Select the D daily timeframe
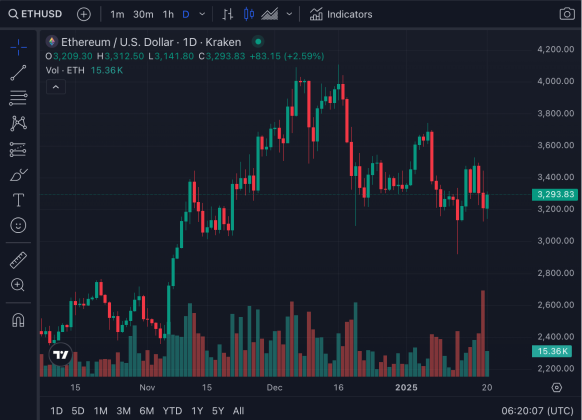 click(x=186, y=14)
